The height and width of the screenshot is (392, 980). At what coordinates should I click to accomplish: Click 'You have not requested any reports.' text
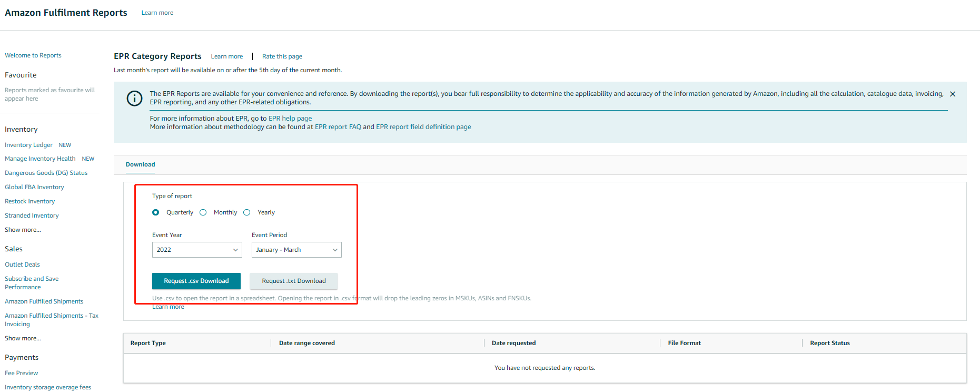[x=545, y=368]
